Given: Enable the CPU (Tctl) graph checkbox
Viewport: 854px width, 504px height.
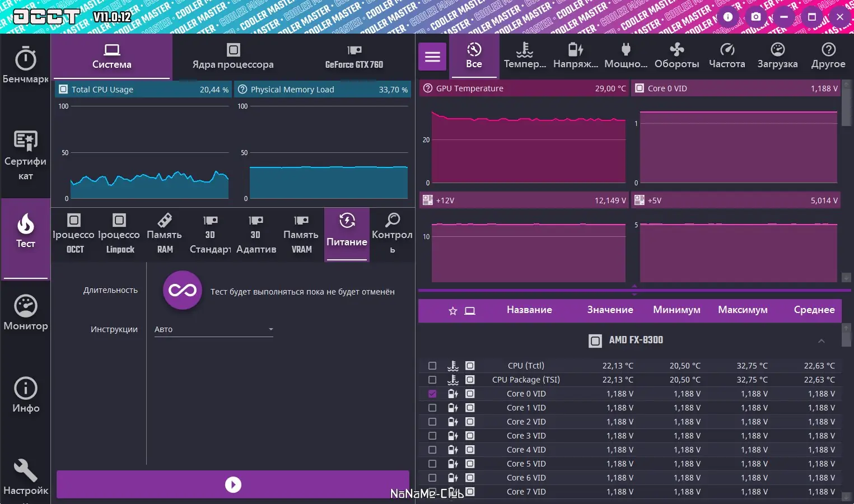Looking at the screenshot, I should pos(432,366).
